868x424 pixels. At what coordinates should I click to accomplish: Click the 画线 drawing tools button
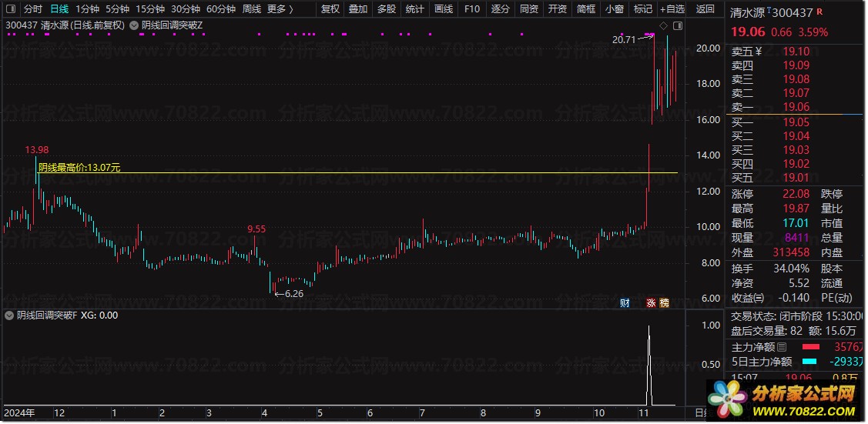[444, 8]
